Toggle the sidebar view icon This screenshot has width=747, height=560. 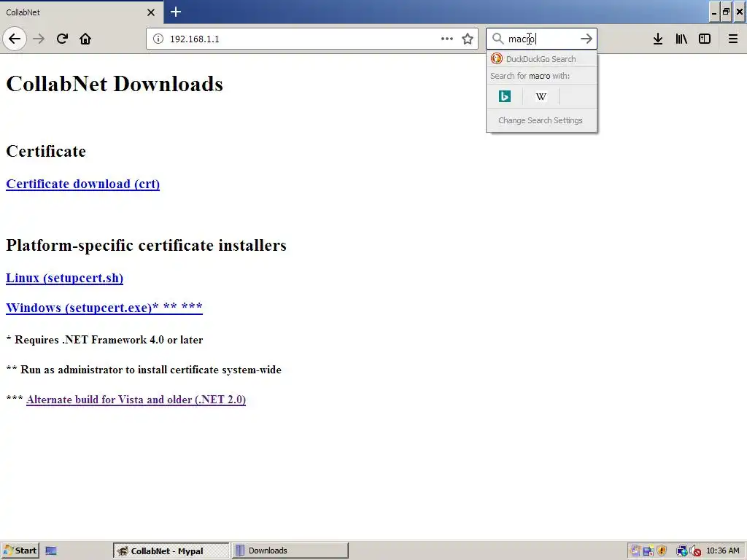click(705, 39)
